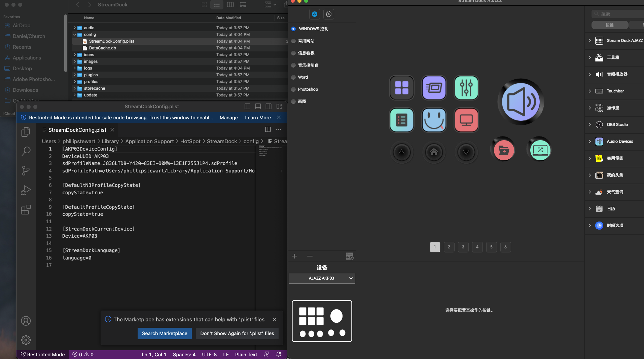644x359 pixels.
Task: Open the profile manager icon beside minus
Action: (350, 256)
